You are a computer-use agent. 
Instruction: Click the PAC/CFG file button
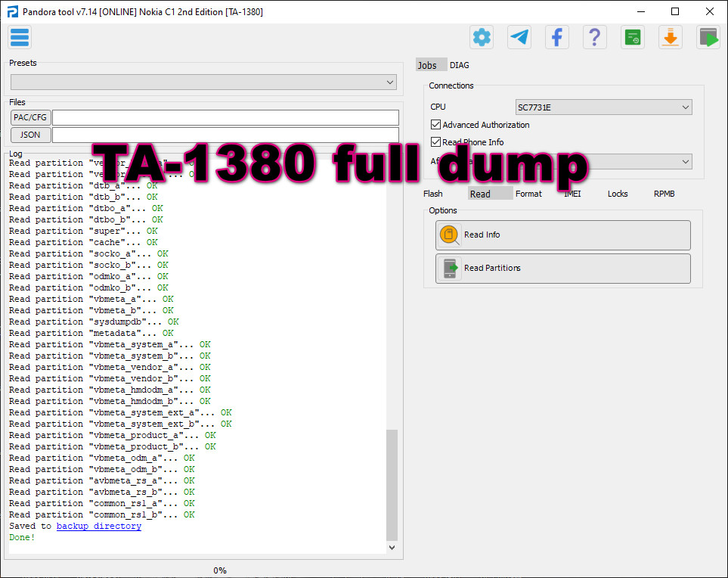coord(30,117)
